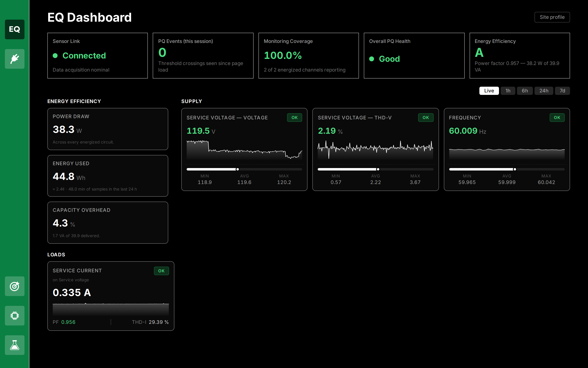Screen dimensions: 588x368
Task: Click OK badge on THD-V card
Action: tap(426, 118)
